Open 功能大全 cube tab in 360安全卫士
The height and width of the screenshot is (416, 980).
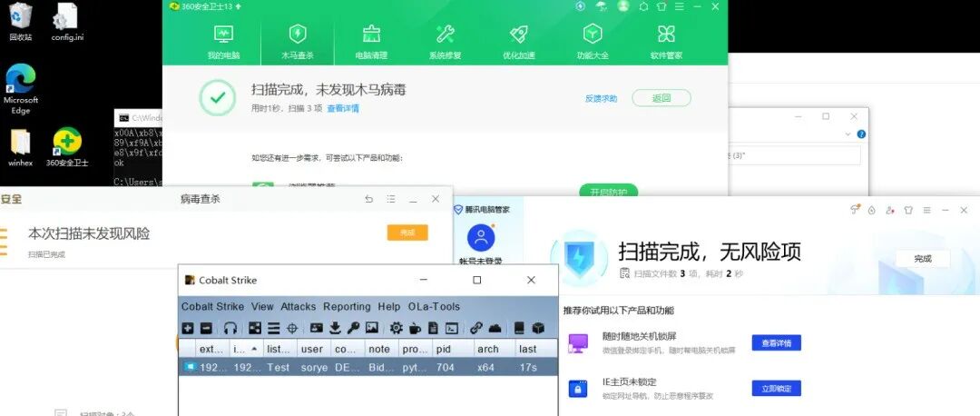click(x=593, y=43)
